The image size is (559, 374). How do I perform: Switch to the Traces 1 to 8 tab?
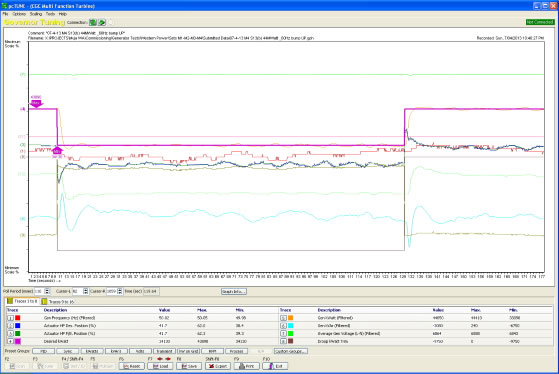point(23,301)
